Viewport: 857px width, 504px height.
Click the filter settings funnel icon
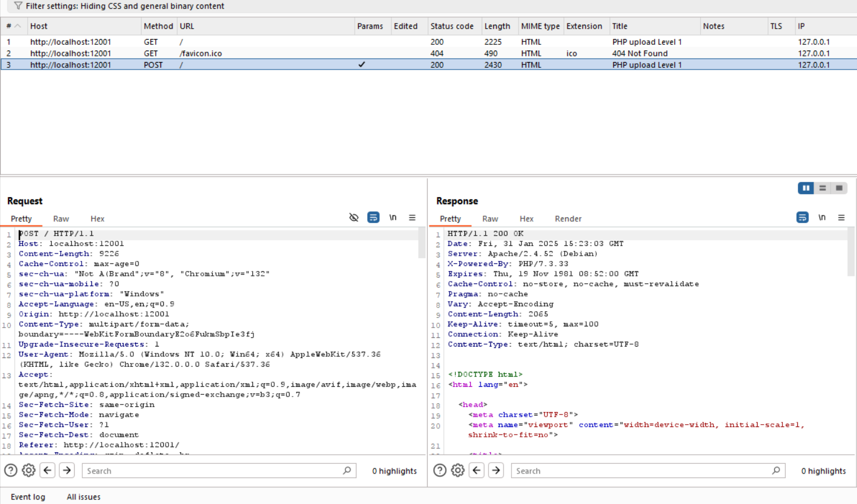pos(18,6)
